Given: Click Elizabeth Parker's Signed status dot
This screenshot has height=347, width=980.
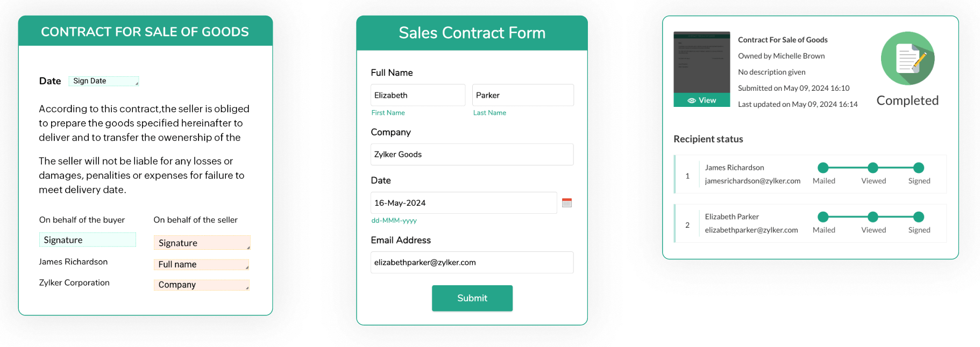Looking at the screenshot, I should 919,217.
